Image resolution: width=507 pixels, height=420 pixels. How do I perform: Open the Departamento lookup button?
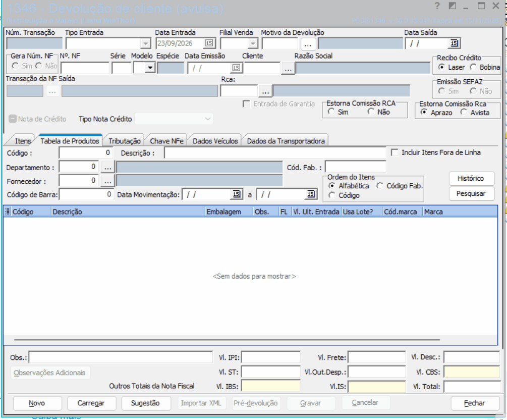(107, 167)
